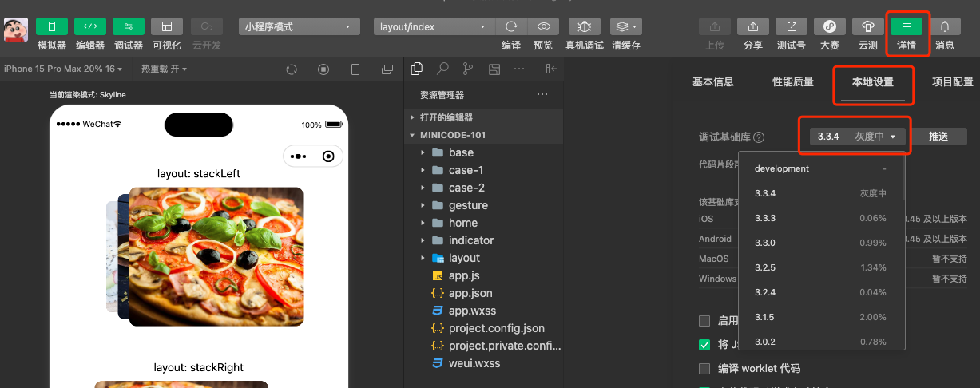Toggle the 调试器 debugger panel button
980x388 pixels.
(x=129, y=26)
